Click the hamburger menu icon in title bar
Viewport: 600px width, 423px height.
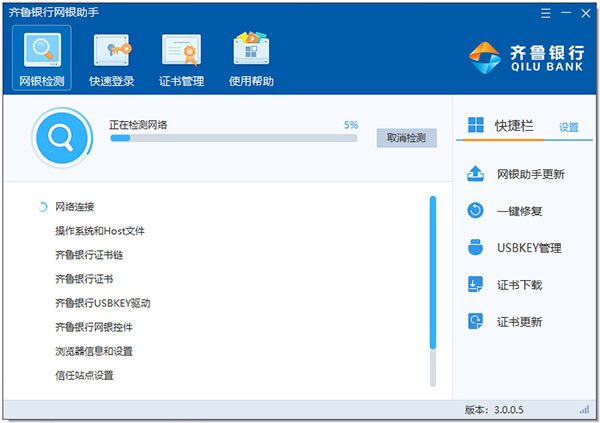click(x=546, y=13)
